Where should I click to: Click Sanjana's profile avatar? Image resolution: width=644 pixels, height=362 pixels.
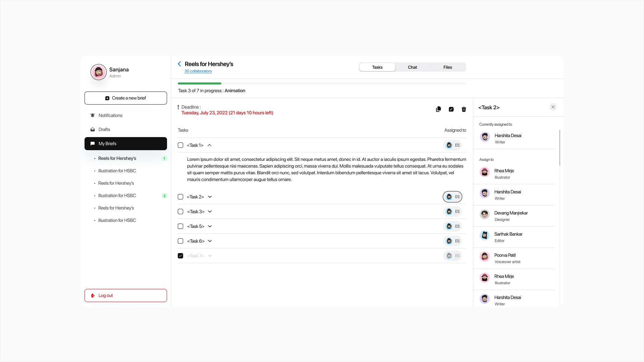(99, 72)
